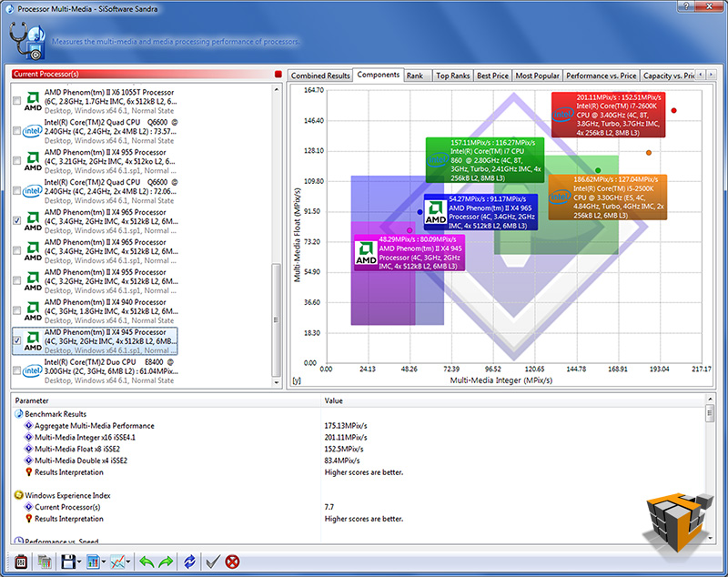728x577 pixels.
Task: Click AMD logo of Phenom II X6 1055T
Action: 33,101
